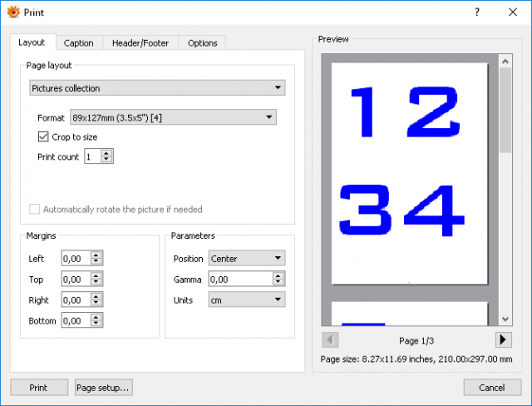The height and width of the screenshot is (406, 532).
Task: Click the Left margin value field
Action: [x=76, y=259]
